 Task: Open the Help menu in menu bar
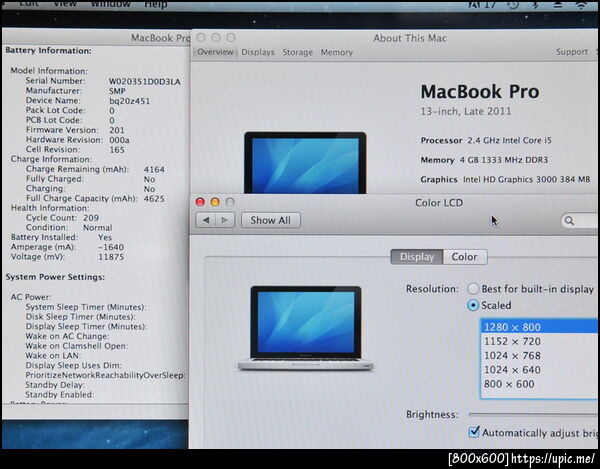[x=155, y=5]
